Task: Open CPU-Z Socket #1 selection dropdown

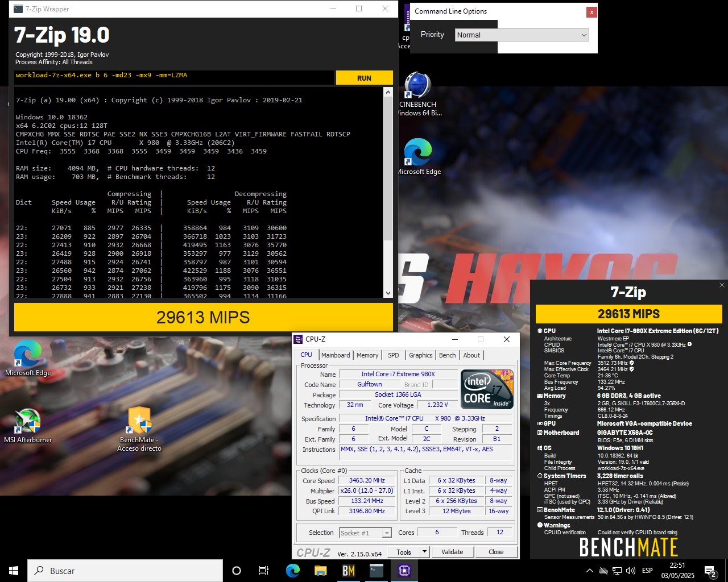Action: click(365, 533)
